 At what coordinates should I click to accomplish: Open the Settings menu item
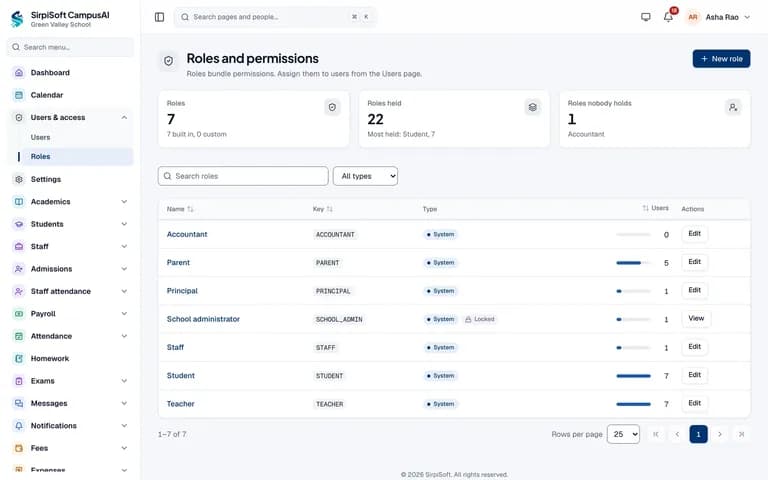click(x=70, y=179)
